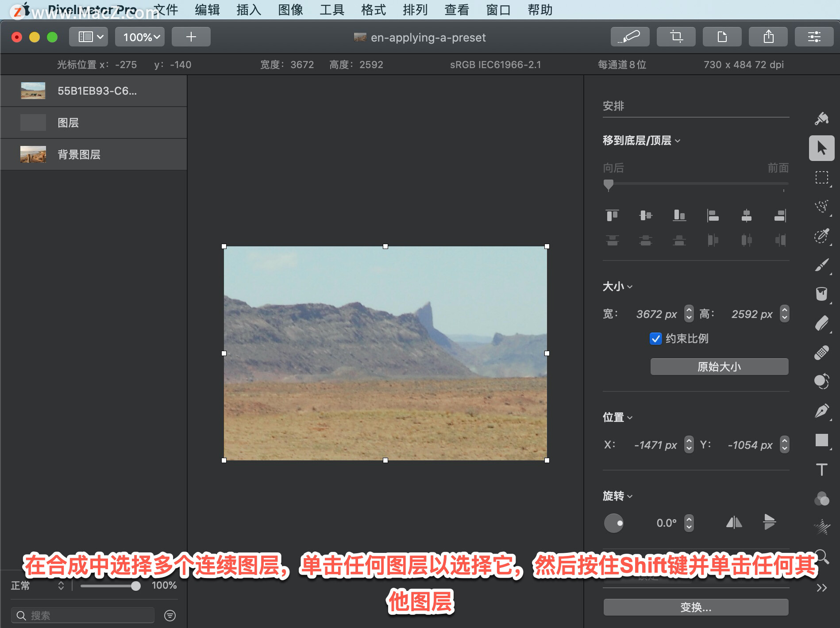
Task: Click the layer opacity slider handle
Action: coord(136,586)
